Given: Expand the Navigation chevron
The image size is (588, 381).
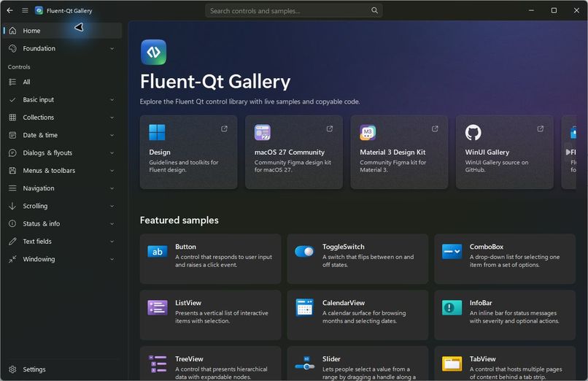Looking at the screenshot, I should (112, 188).
